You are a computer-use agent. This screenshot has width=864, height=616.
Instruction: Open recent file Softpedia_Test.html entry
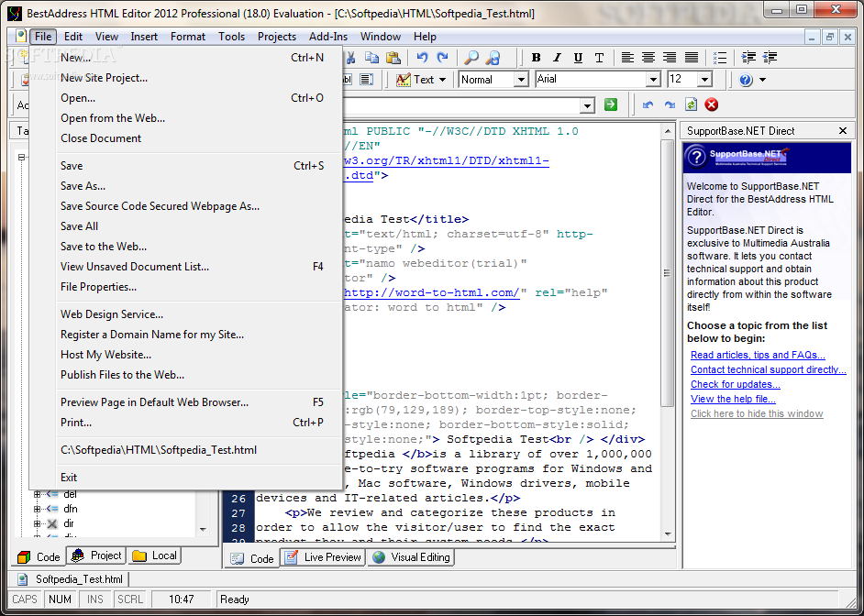coord(185,450)
